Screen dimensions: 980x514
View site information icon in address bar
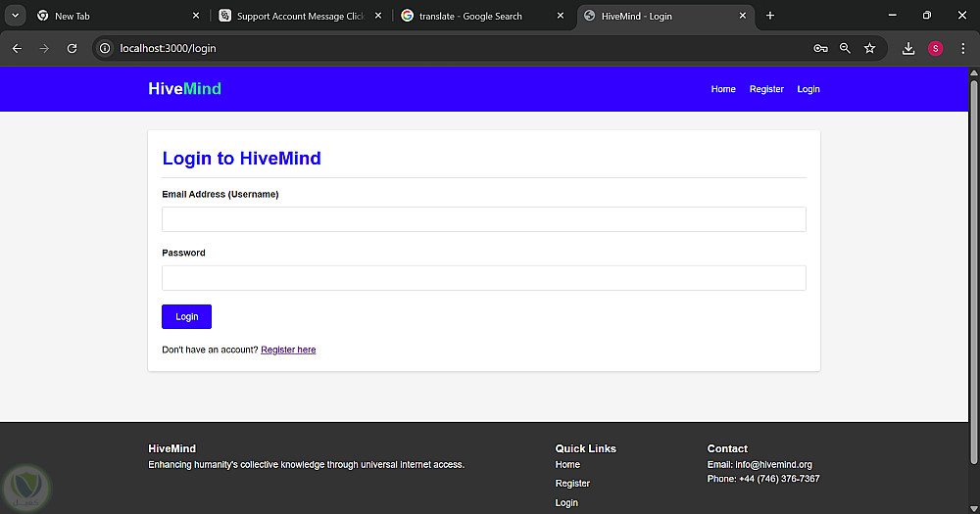(105, 48)
